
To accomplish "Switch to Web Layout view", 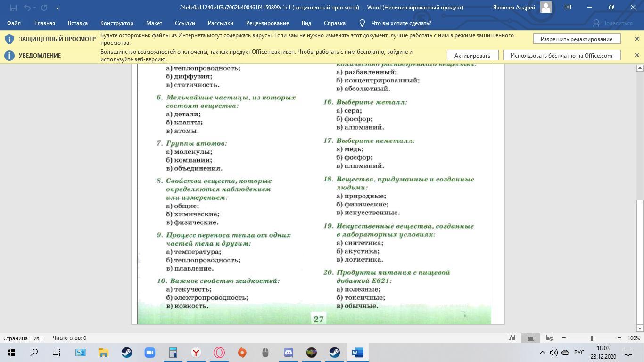I will point(549,337).
